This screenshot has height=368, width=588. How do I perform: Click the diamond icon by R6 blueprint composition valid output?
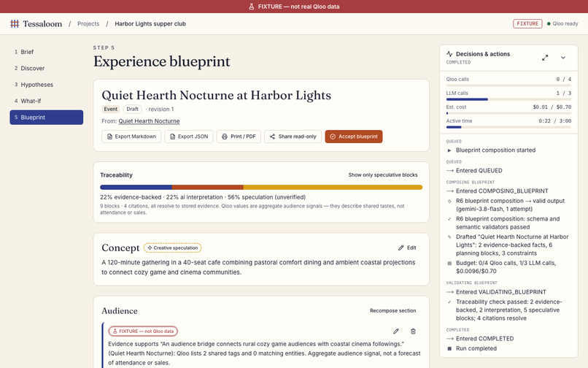point(449,201)
